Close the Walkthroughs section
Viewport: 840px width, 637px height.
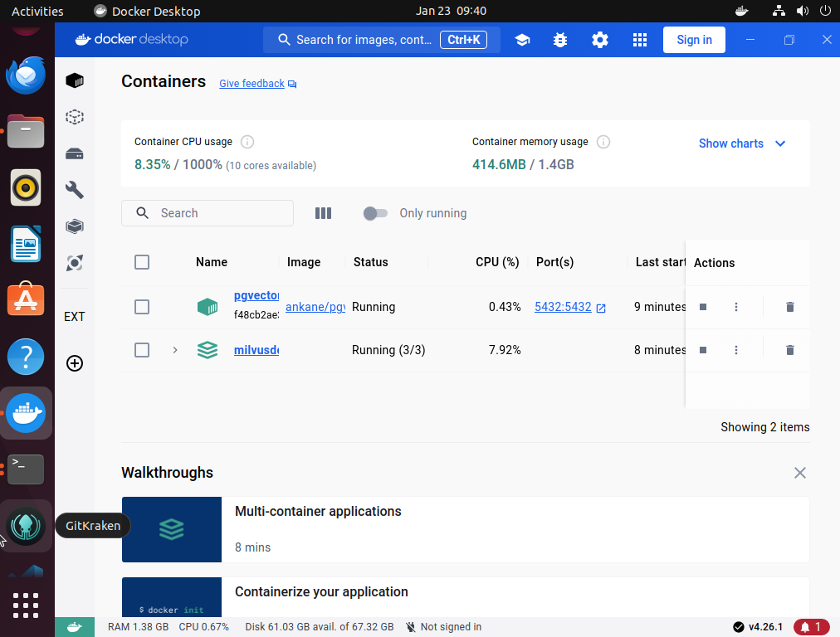click(800, 473)
